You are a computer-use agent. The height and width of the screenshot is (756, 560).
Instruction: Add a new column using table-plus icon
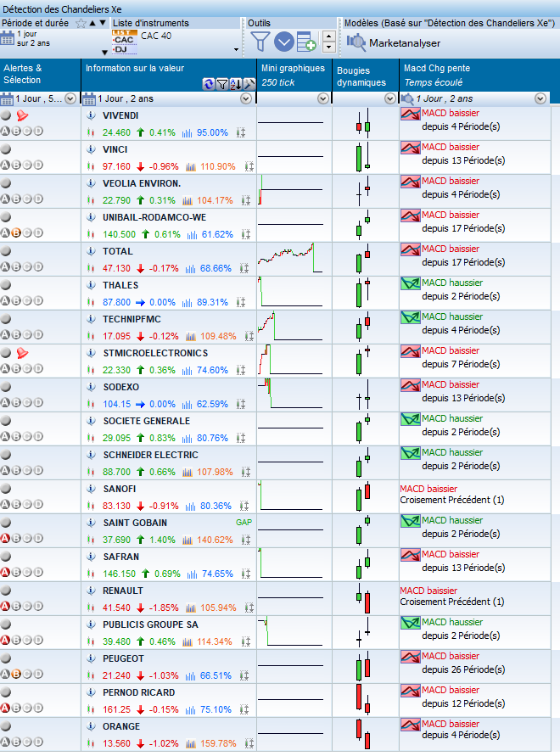pos(306,42)
